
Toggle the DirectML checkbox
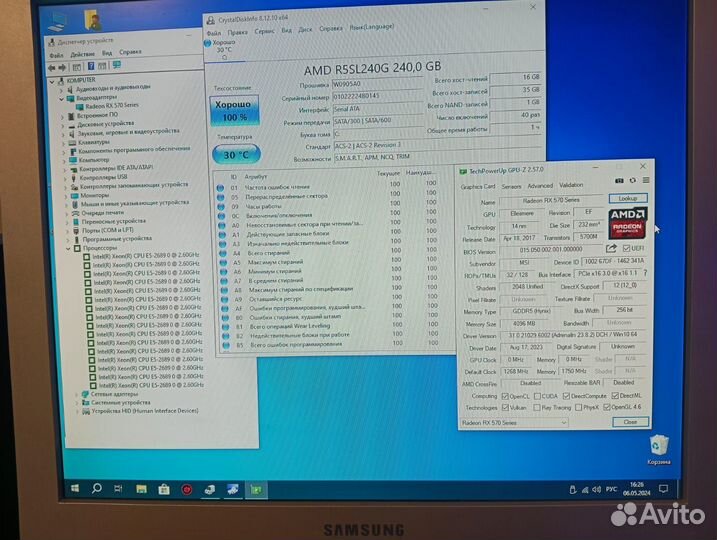point(615,396)
